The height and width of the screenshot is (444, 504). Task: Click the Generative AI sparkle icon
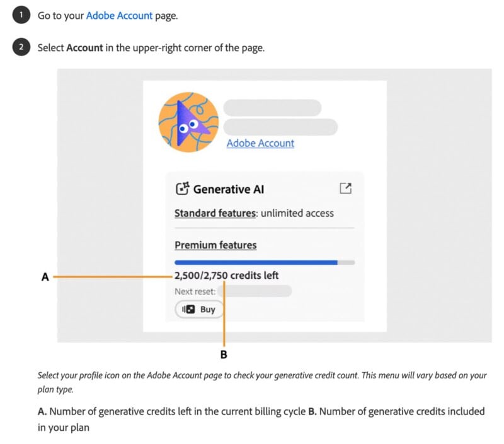182,189
